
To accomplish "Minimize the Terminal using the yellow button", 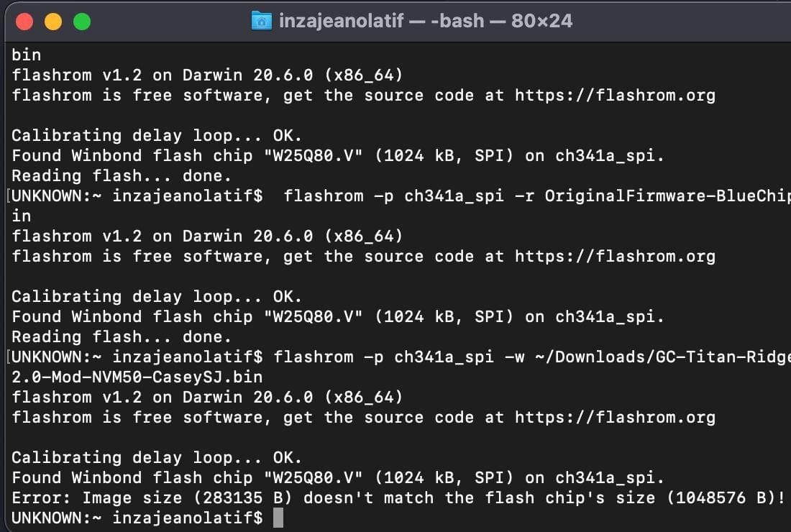I will pos(53,22).
